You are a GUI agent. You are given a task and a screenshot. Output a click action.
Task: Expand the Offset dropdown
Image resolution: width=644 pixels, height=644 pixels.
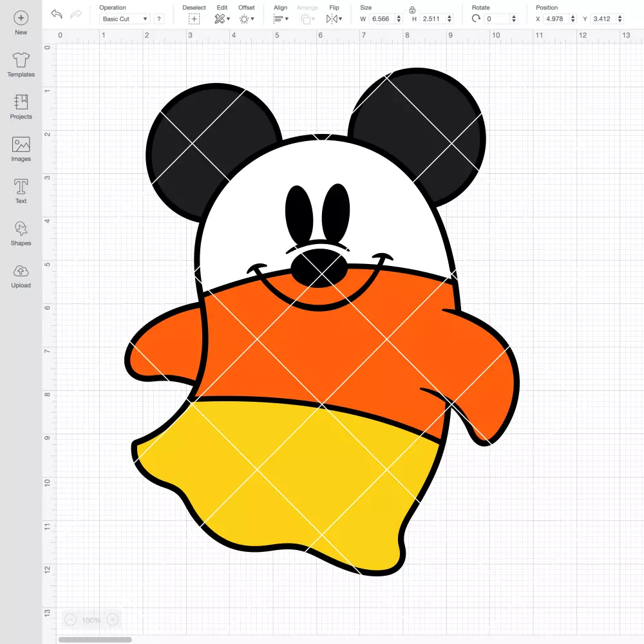pos(247,19)
